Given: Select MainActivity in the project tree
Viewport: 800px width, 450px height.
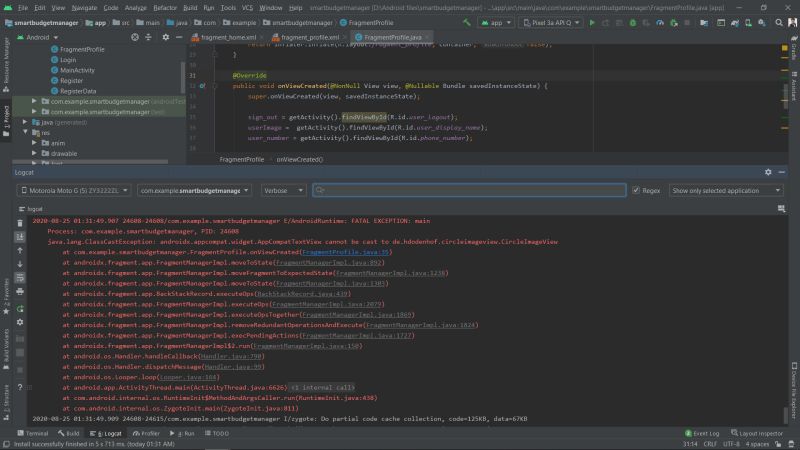Looking at the screenshot, I should (77, 70).
